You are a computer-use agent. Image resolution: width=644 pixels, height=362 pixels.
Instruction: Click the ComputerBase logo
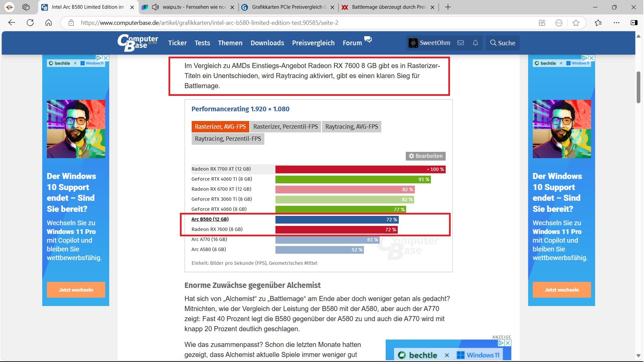click(x=138, y=43)
